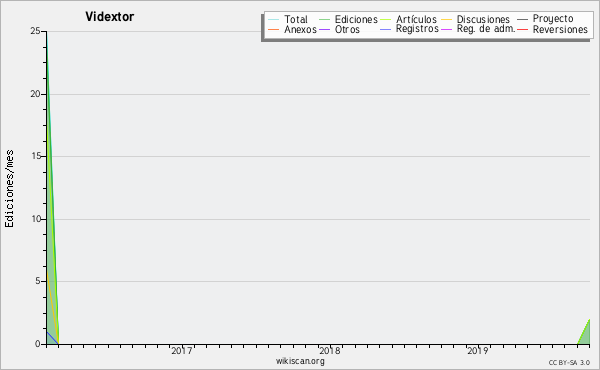Click the orange Anexos color line swatch
Screen dimensions: 600x370
point(274,29)
